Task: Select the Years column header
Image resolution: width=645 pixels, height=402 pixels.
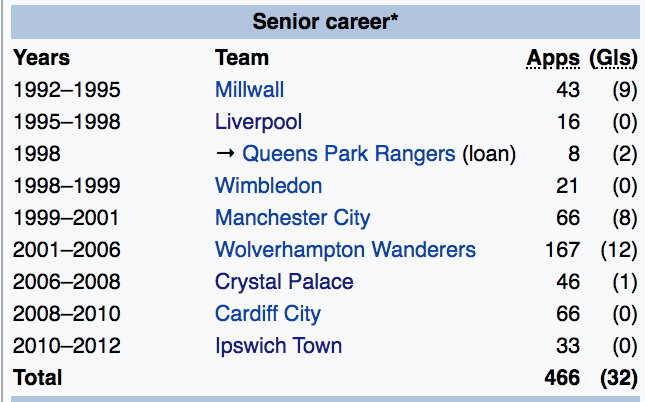Action: [x=42, y=58]
